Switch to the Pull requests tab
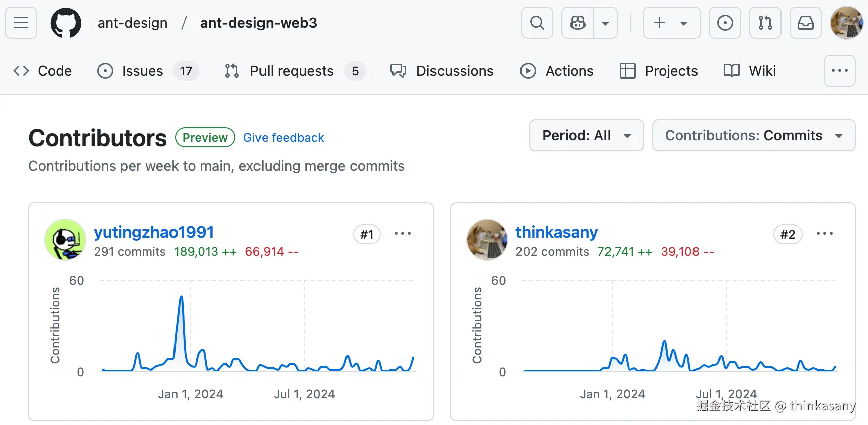Image resolution: width=868 pixels, height=425 pixels. (292, 71)
